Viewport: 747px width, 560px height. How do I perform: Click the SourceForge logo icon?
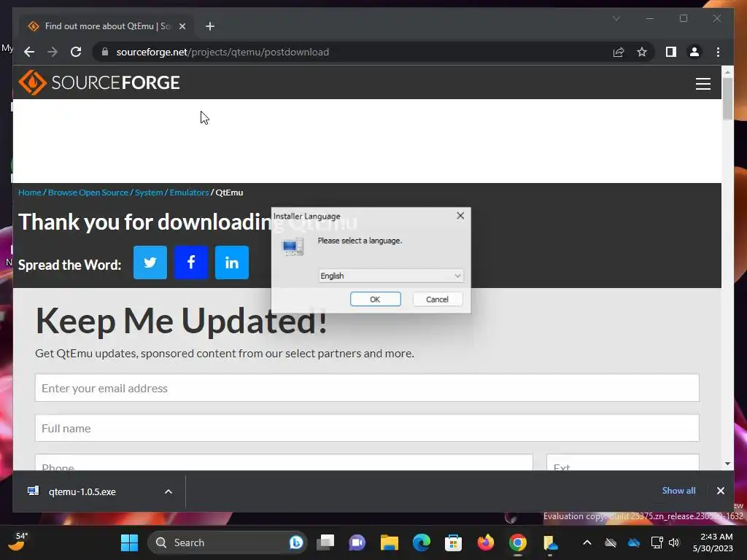click(32, 82)
